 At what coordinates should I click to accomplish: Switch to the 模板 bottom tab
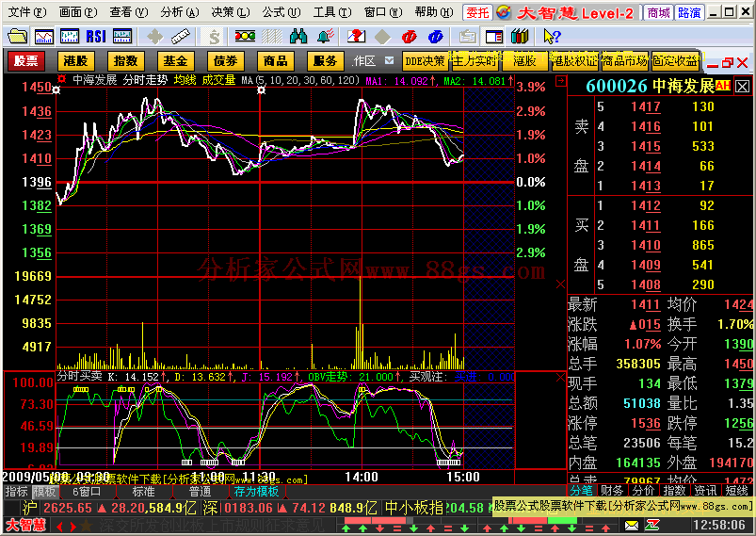[45, 492]
